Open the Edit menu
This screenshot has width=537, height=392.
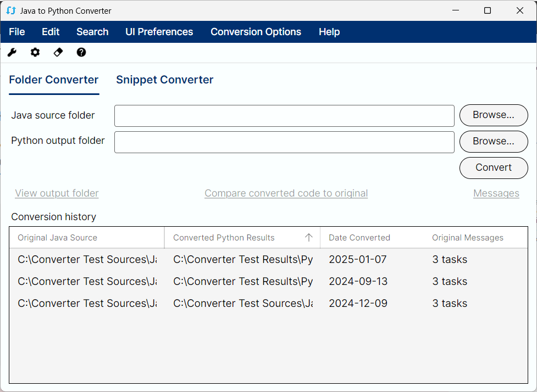coord(51,32)
